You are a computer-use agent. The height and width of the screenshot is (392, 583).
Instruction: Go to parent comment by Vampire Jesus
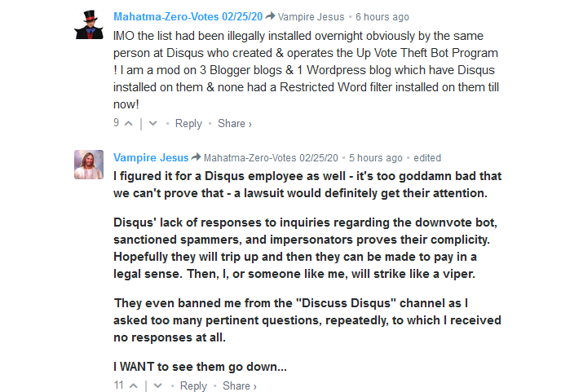point(311,17)
